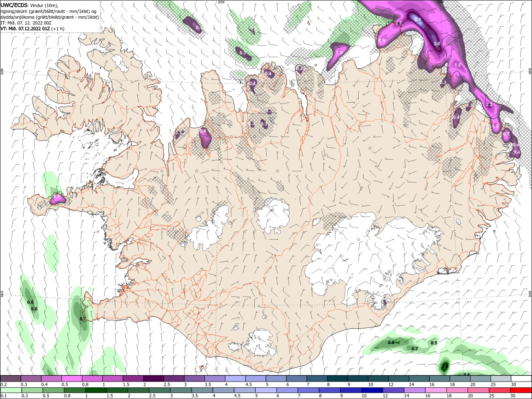
Task: Pick the dark teal 8 swatch in snow legend
Action: pos(337,379)
